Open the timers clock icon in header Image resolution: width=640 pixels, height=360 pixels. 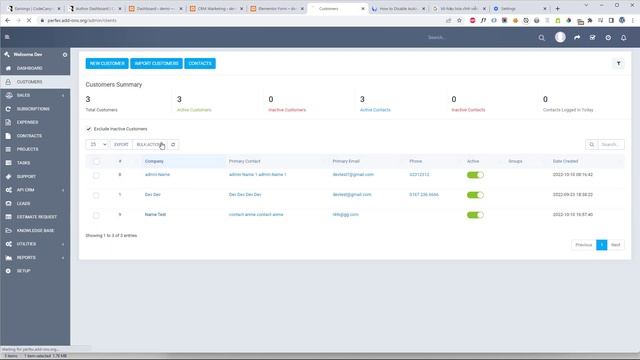coord(608,38)
